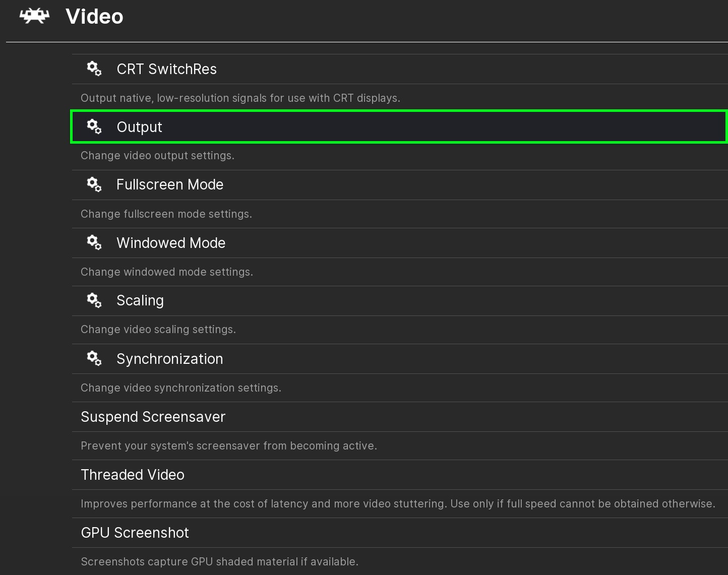Click gear icon beside Fullscreen Mode
The image size is (728, 575).
(x=94, y=184)
